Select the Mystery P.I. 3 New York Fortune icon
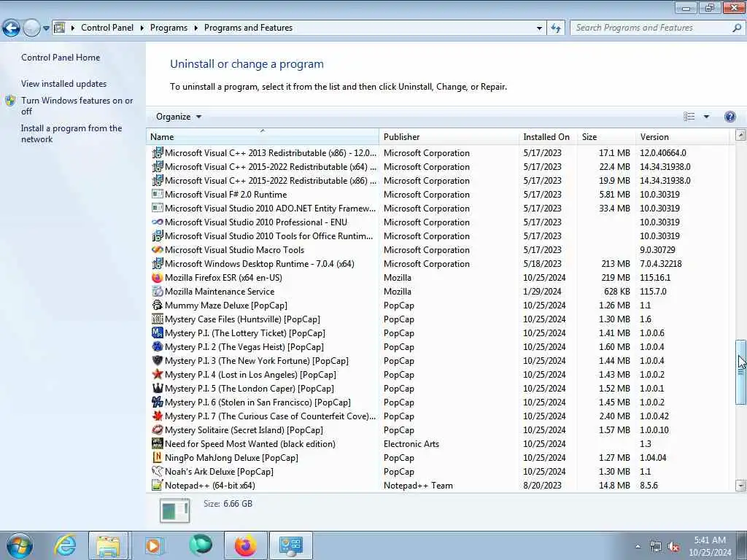747x560 pixels. [158, 360]
